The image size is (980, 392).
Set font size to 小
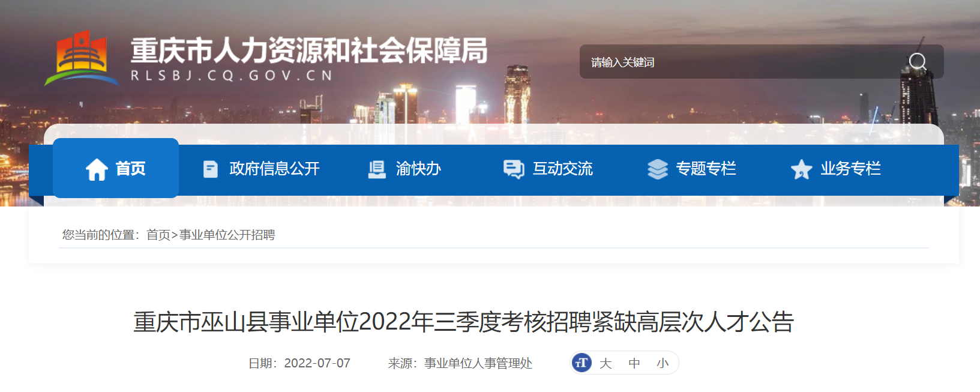[663, 363]
